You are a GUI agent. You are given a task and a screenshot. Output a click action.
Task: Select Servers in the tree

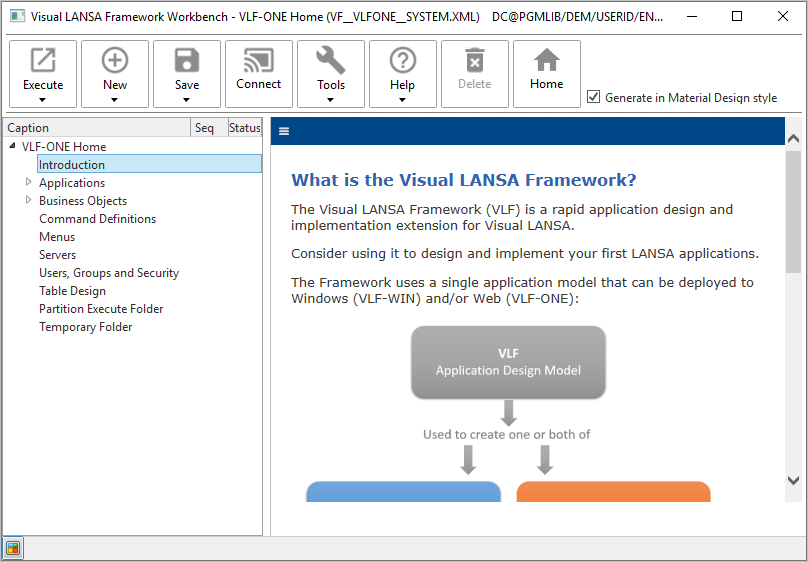pos(58,255)
